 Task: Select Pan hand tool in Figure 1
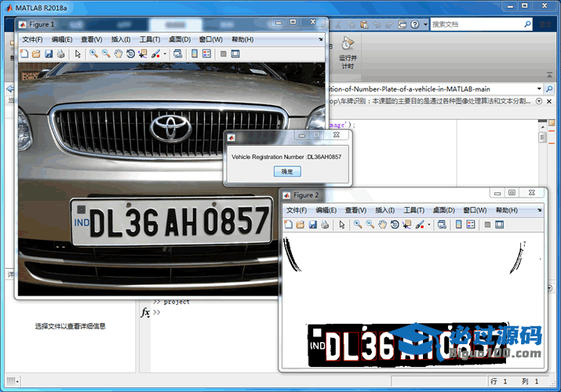(118, 54)
